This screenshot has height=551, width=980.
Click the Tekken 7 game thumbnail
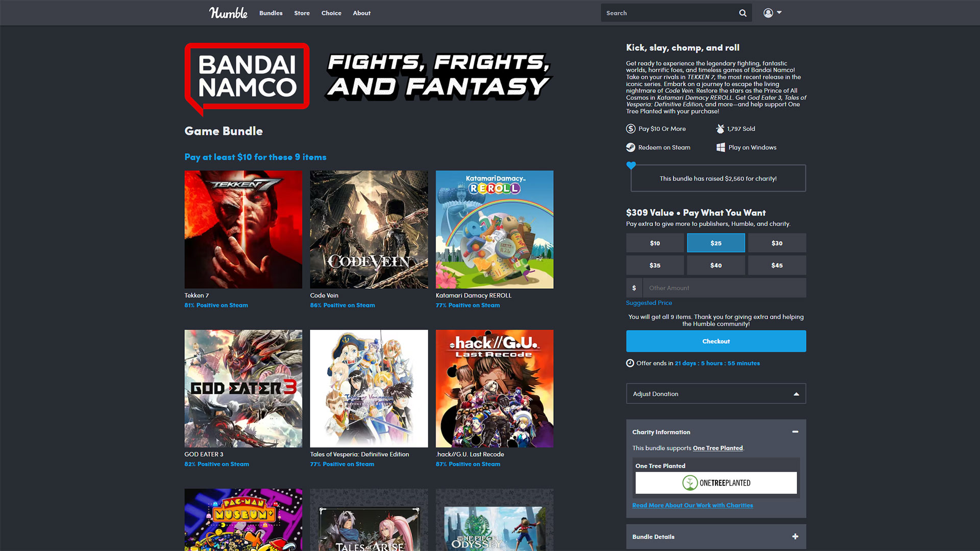[x=243, y=229]
